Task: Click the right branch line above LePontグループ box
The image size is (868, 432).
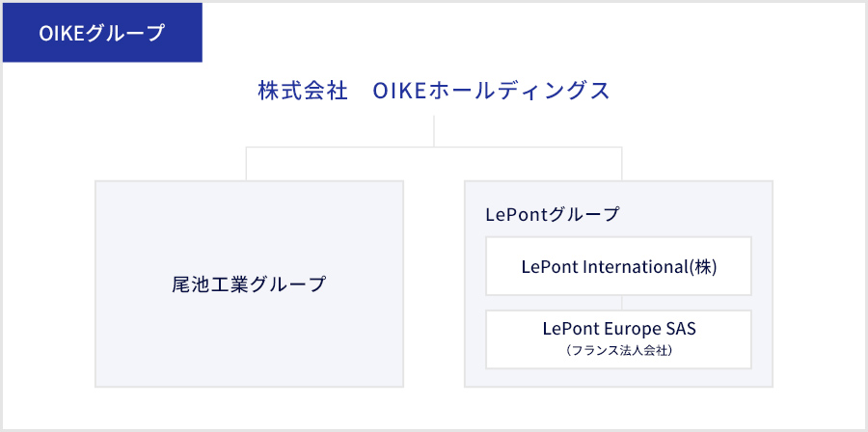Action: point(622,164)
